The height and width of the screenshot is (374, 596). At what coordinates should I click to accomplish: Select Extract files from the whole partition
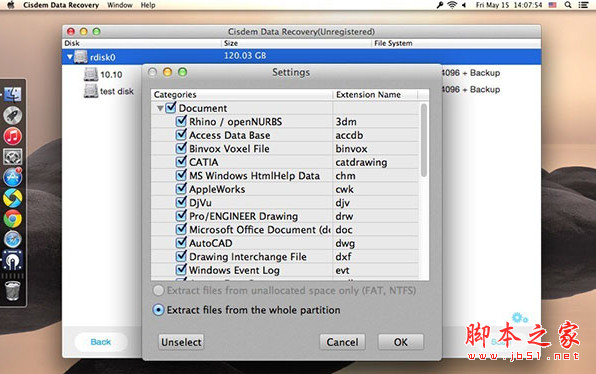tap(159, 310)
